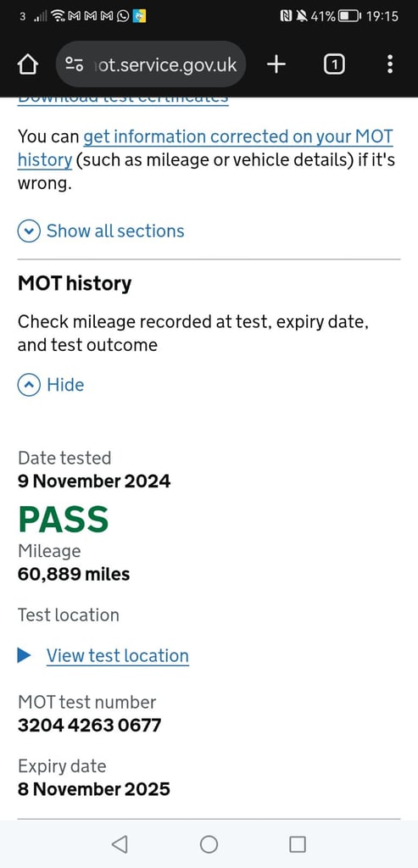Click the View test location link
Screen dimensions: 418x868
click(117, 656)
